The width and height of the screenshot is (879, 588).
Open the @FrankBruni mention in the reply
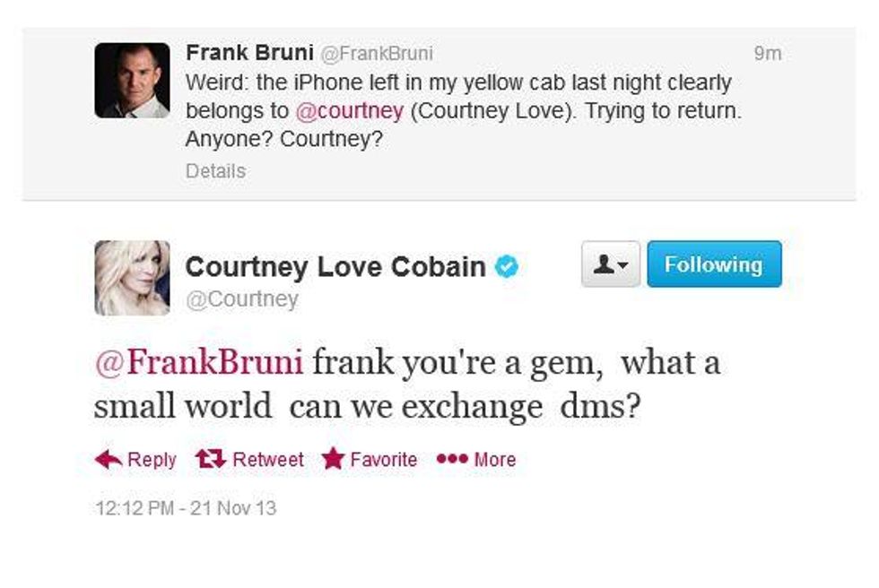click(x=198, y=365)
